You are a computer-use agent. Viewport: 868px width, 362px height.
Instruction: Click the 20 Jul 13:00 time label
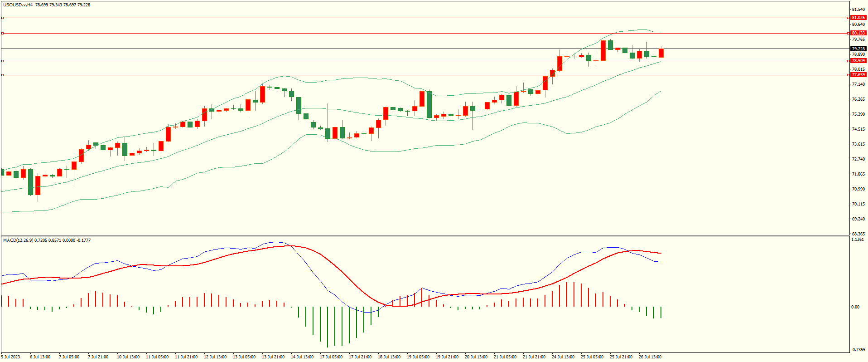pyautogui.click(x=476, y=357)
